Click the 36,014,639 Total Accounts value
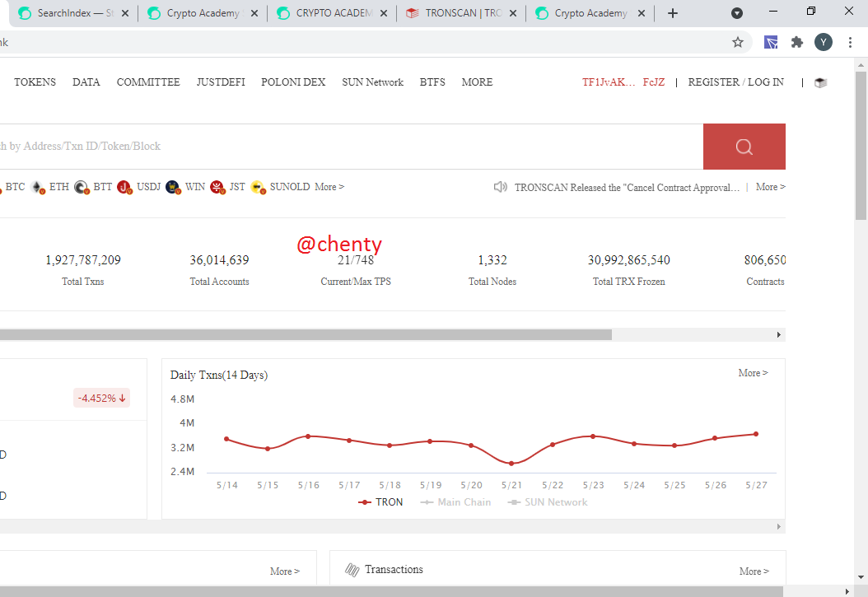This screenshot has width=868, height=597. tap(219, 260)
